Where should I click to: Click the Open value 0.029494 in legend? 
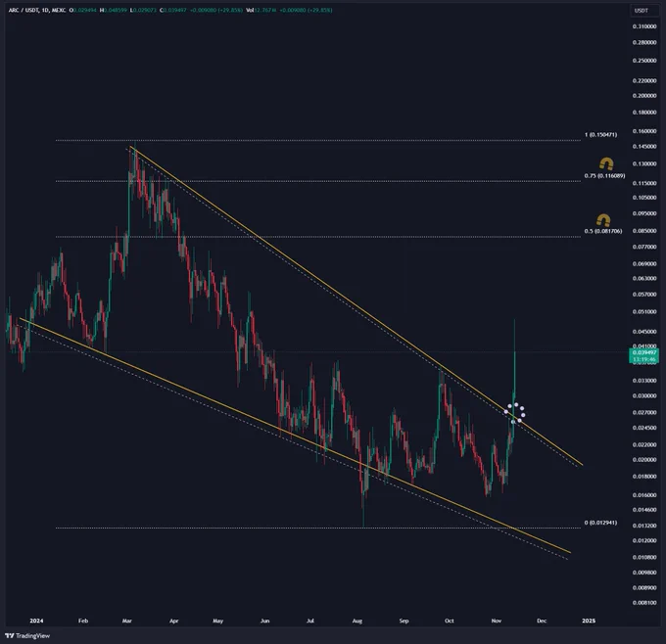point(83,10)
